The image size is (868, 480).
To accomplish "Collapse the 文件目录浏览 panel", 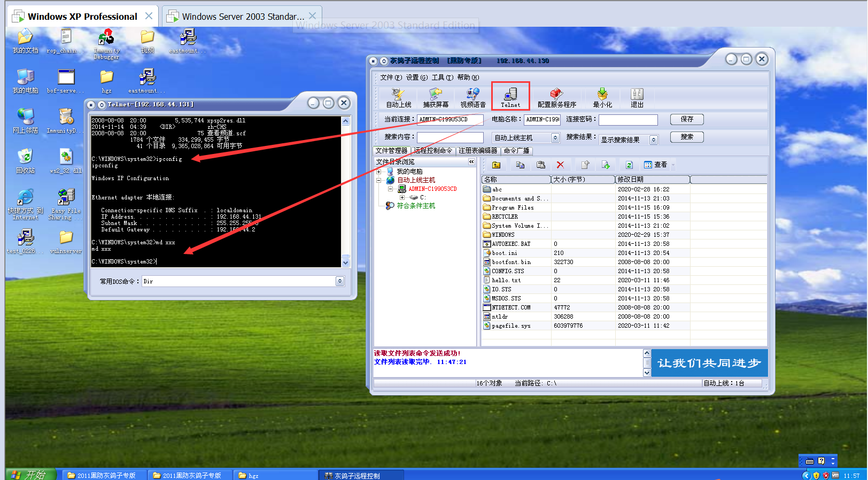I will [x=471, y=161].
